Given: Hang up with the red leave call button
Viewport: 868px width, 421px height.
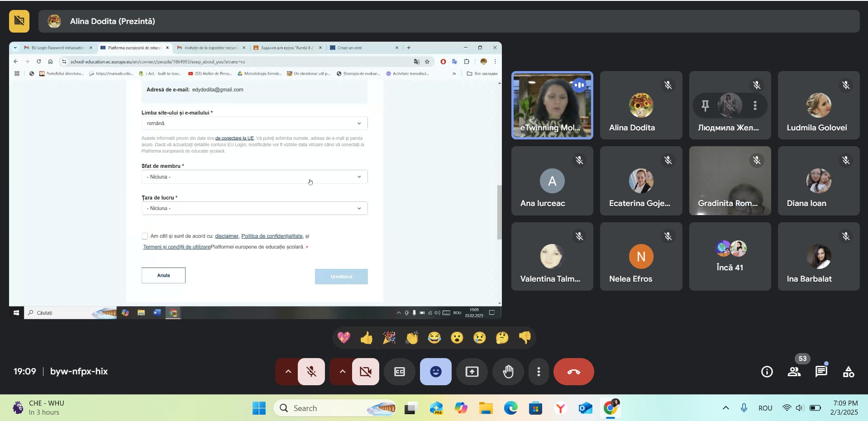Looking at the screenshot, I should click(573, 372).
